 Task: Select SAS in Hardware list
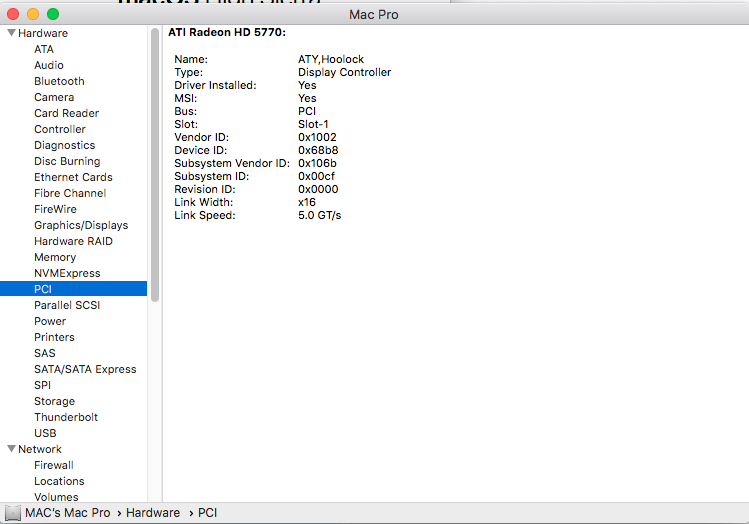(x=44, y=353)
